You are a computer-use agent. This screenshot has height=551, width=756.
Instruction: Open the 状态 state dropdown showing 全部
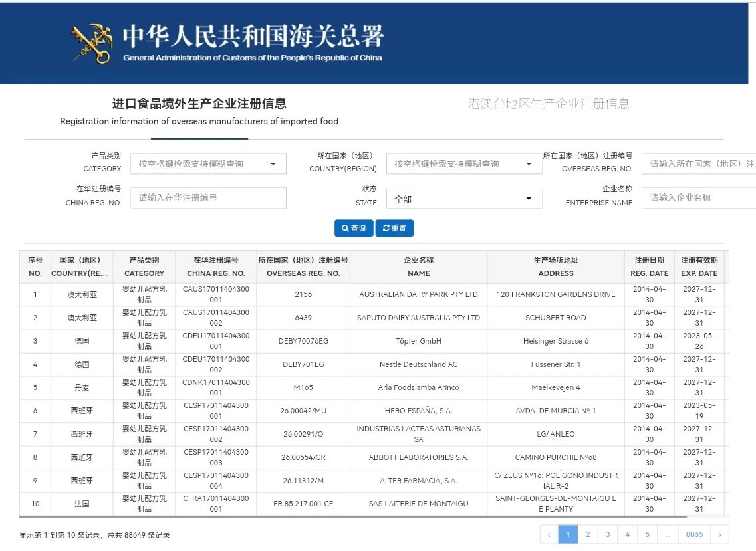[x=463, y=199]
